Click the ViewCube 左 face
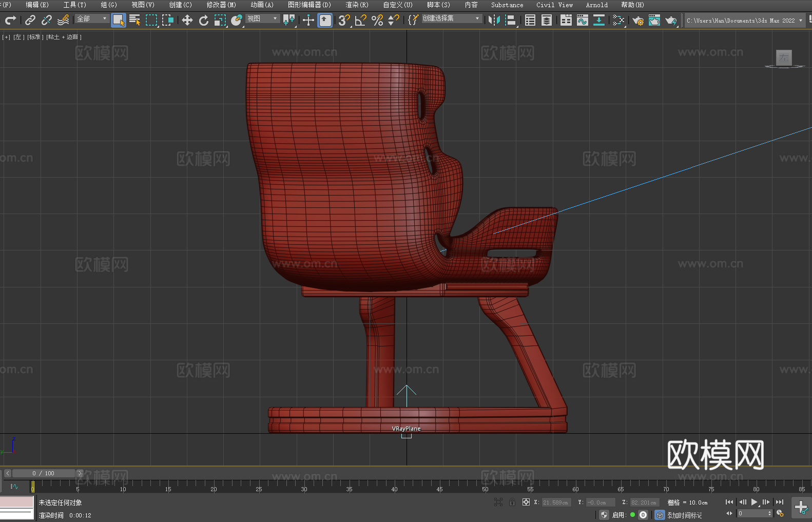Screen dimensions: 812x522 tap(784, 57)
